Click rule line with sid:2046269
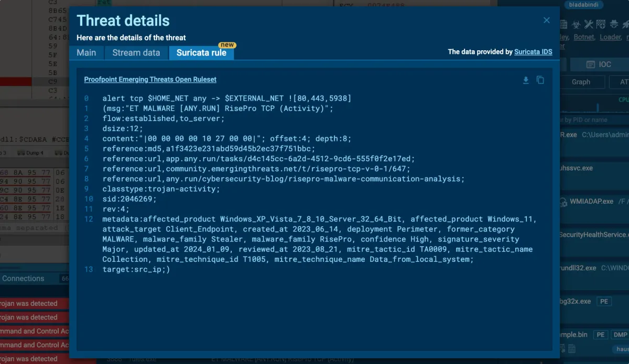 [129, 199]
